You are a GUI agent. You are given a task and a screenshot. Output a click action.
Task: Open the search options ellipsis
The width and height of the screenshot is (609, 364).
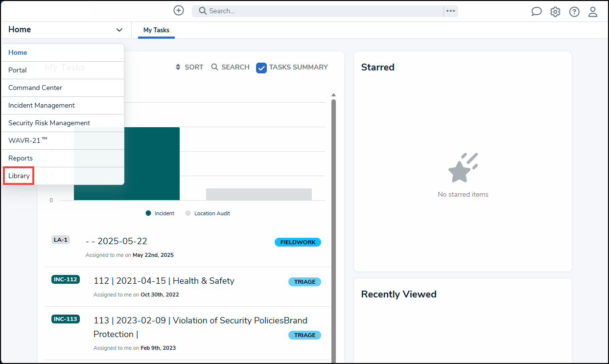click(451, 11)
